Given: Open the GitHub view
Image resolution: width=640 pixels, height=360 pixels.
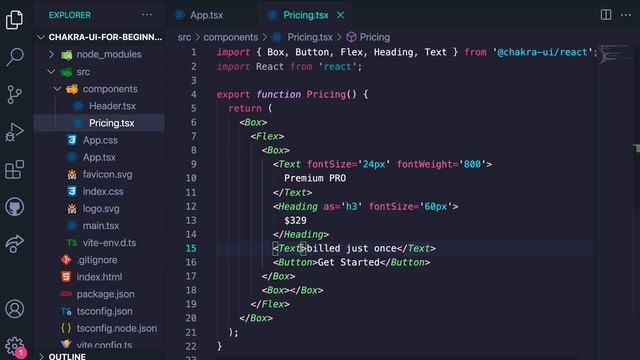Looking at the screenshot, I should point(14,207).
